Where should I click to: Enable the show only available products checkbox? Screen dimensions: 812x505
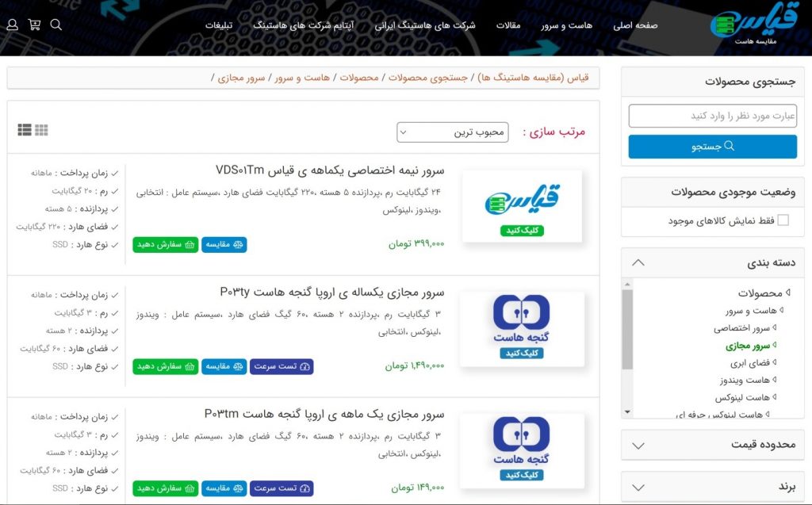[783, 220]
